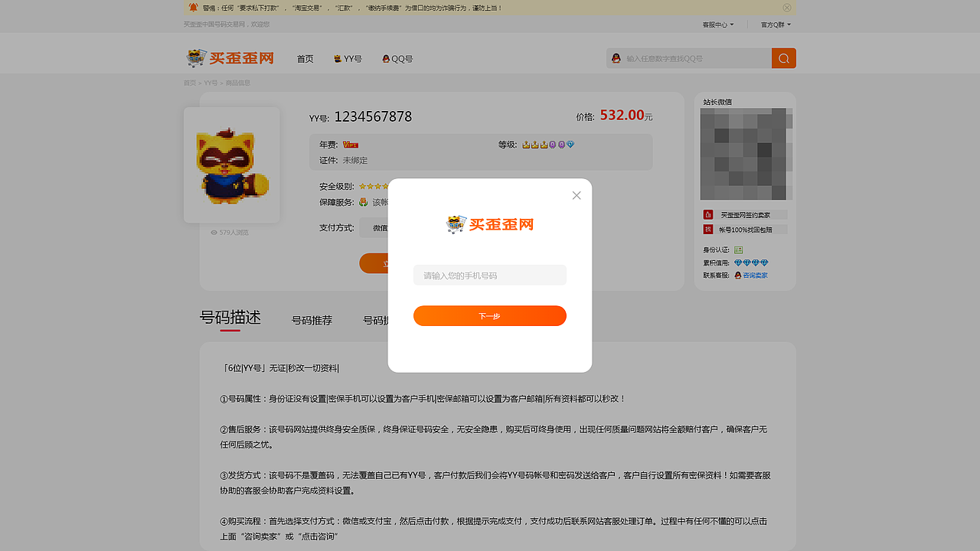Image resolution: width=980 pixels, height=551 pixels.
Task: Click the ①号码属性 paragraph
Action: point(423,399)
